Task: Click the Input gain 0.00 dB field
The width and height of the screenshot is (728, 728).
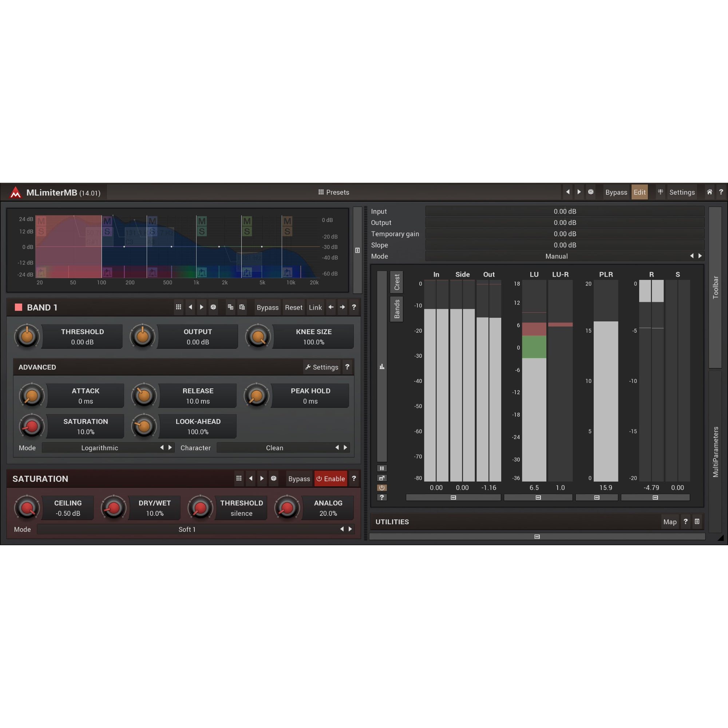Action: [x=565, y=211]
